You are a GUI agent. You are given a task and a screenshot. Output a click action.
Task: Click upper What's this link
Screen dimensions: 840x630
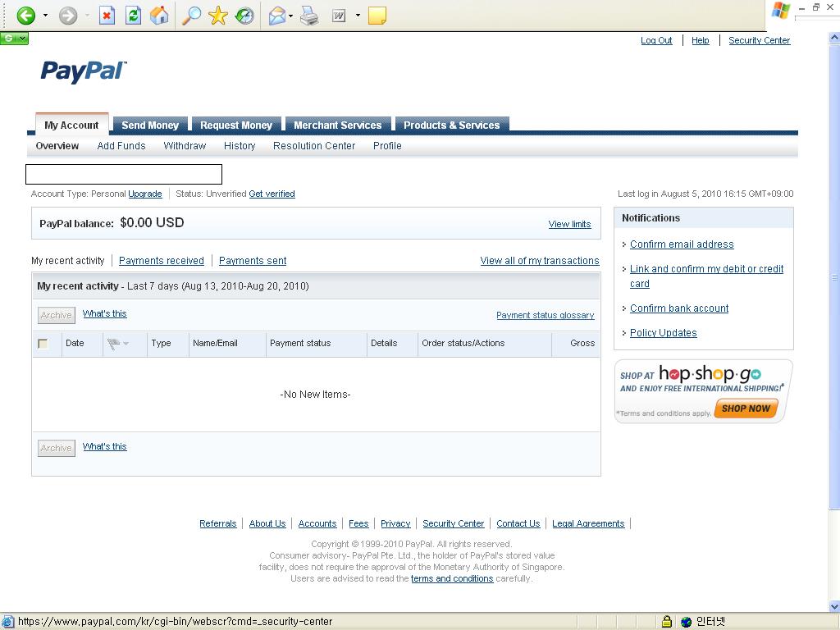click(104, 314)
